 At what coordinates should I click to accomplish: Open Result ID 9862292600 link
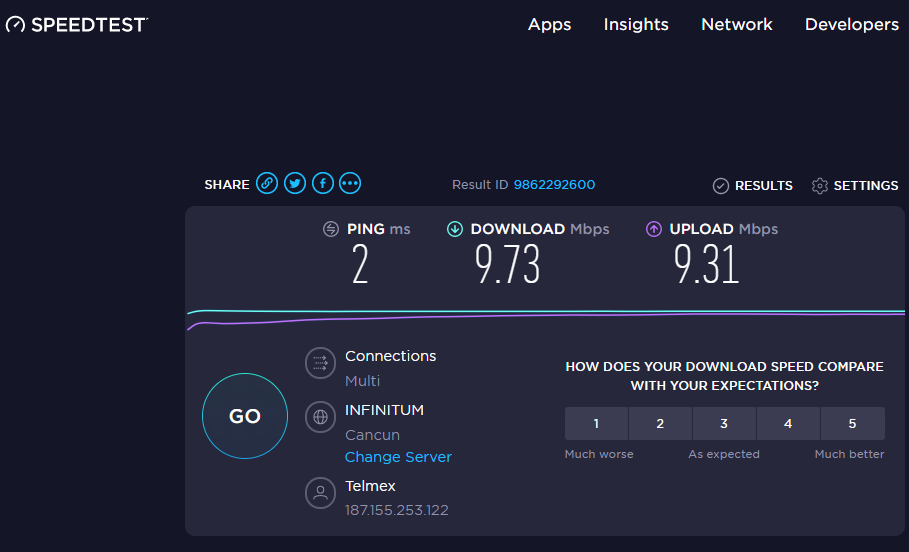[554, 185]
